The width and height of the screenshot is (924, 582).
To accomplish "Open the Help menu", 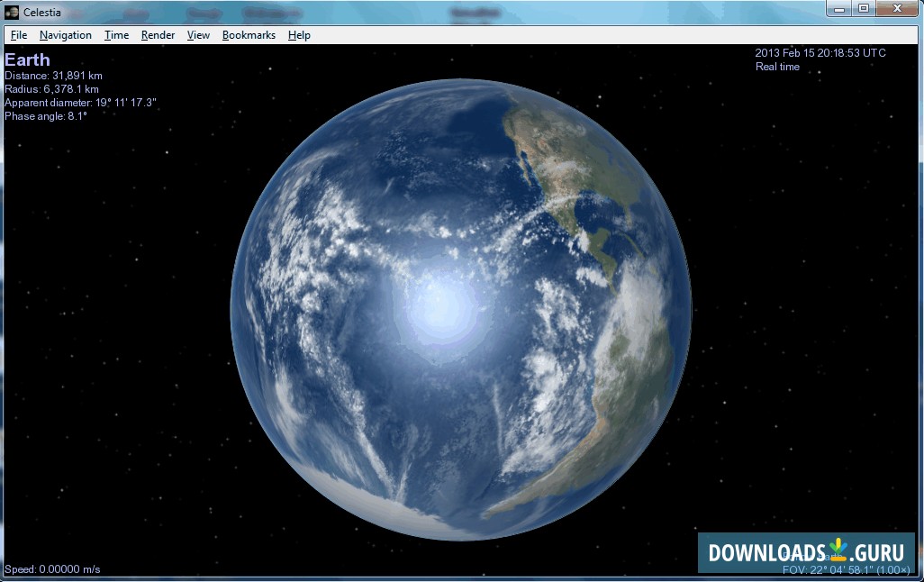I will [299, 35].
